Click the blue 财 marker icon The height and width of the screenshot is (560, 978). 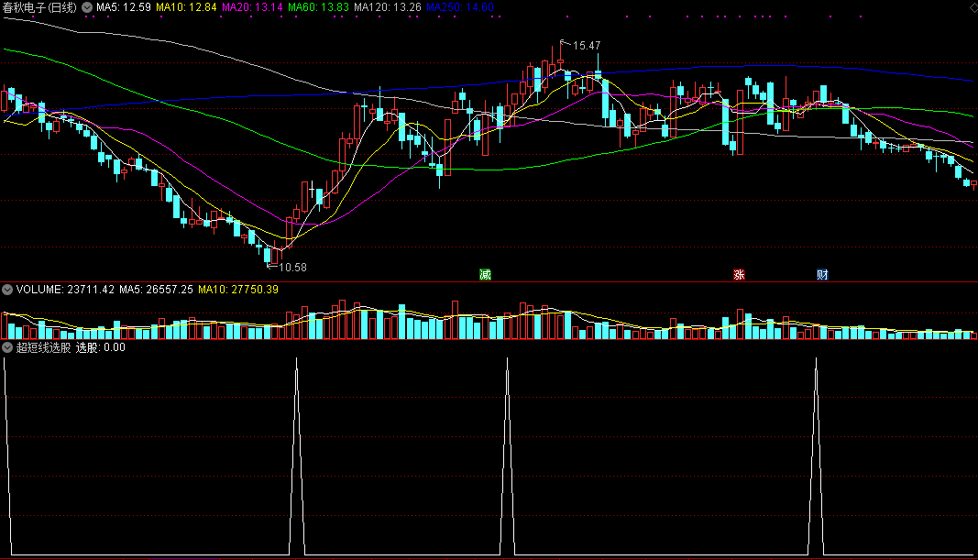823,274
